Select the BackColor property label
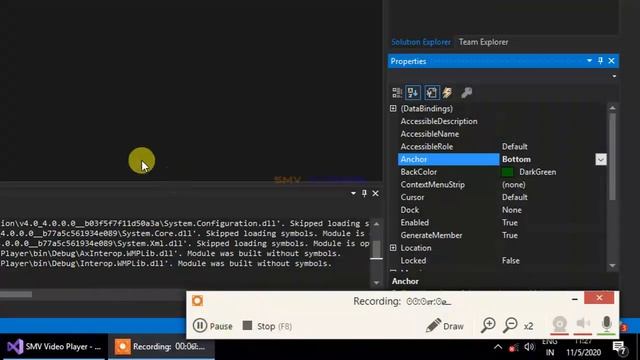Image resolution: width=640 pixels, height=360 pixels. [418, 172]
